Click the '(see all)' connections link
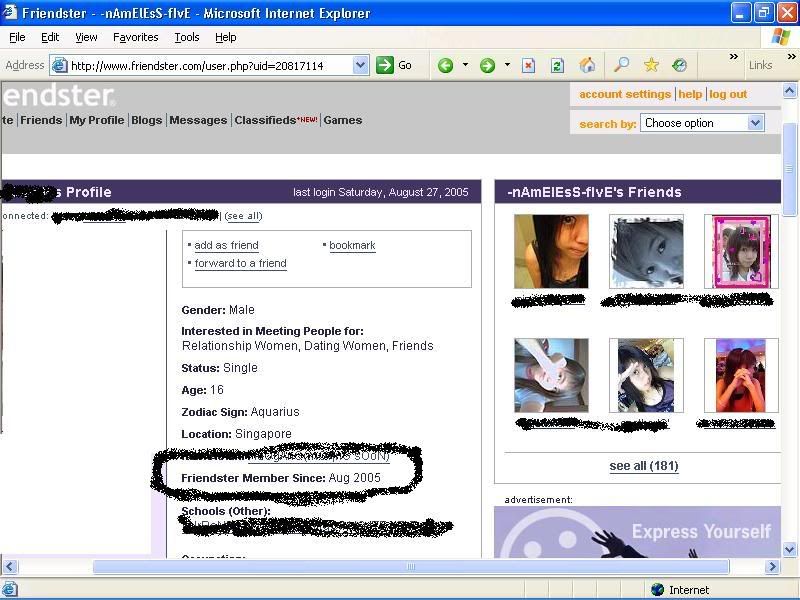The image size is (800, 600). click(243, 216)
